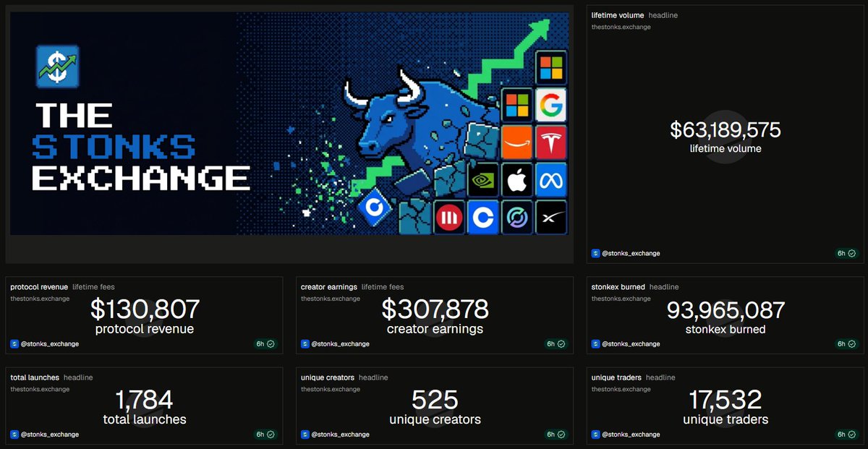
Task: Visit thestonks.exchange link in creator earnings card
Action: click(x=331, y=299)
